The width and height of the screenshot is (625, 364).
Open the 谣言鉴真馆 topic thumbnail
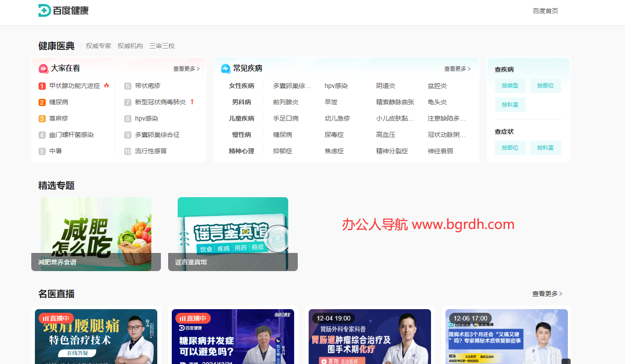click(x=233, y=233)
